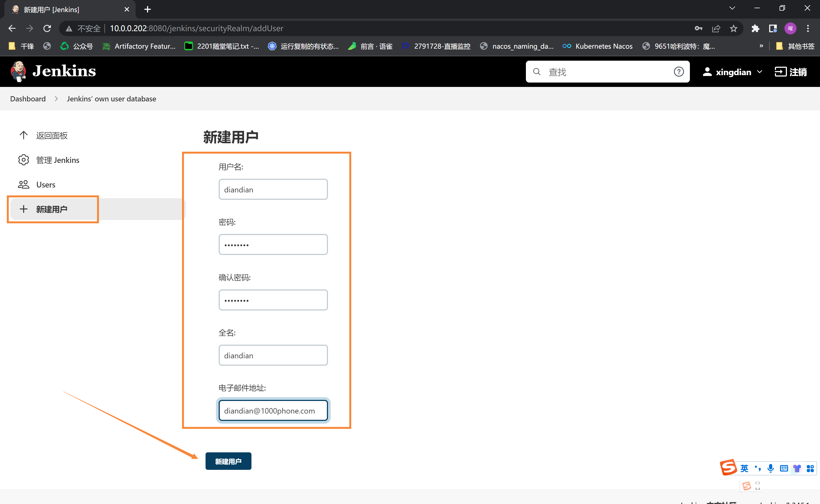Viewport: 820px width, 504px height.
Task: Open the 9651哈利波特 bookmark
Action: coord(679,46)
